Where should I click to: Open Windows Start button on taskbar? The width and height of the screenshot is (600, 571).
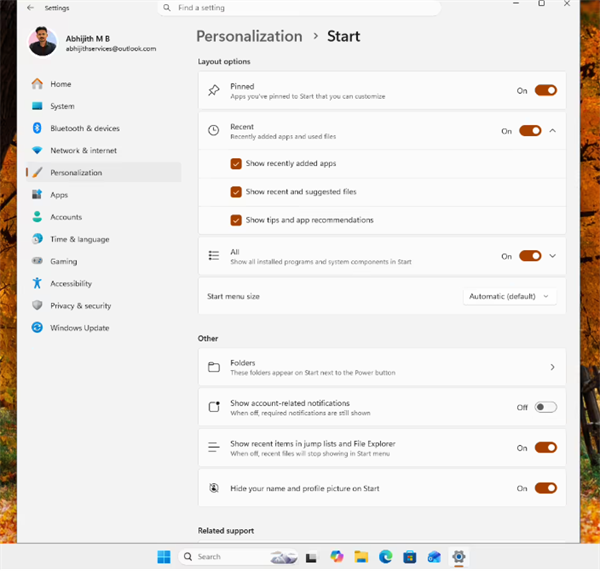(x=164, y=557)
